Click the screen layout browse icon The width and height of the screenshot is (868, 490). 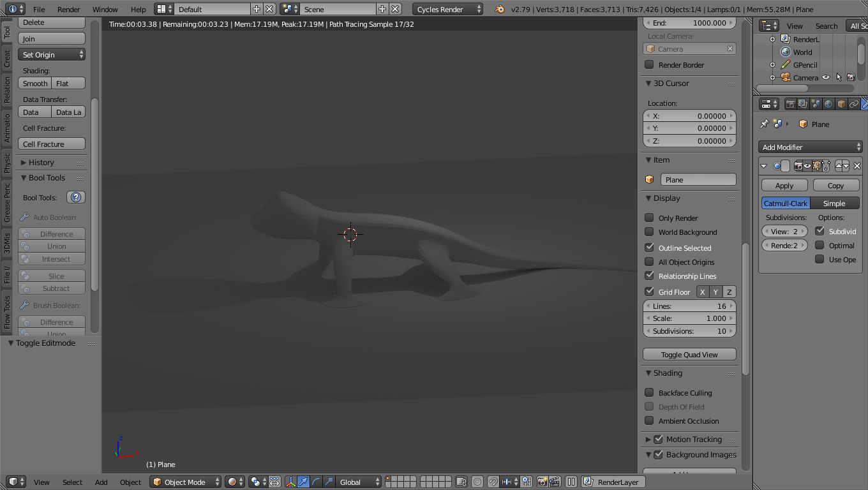pyautogui.click(x=165, y=9)
